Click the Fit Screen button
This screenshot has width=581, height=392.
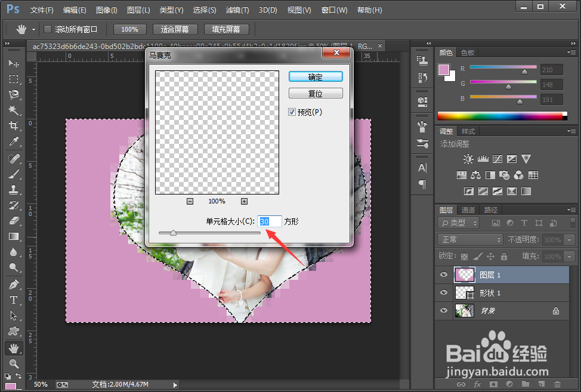point(175,29)
